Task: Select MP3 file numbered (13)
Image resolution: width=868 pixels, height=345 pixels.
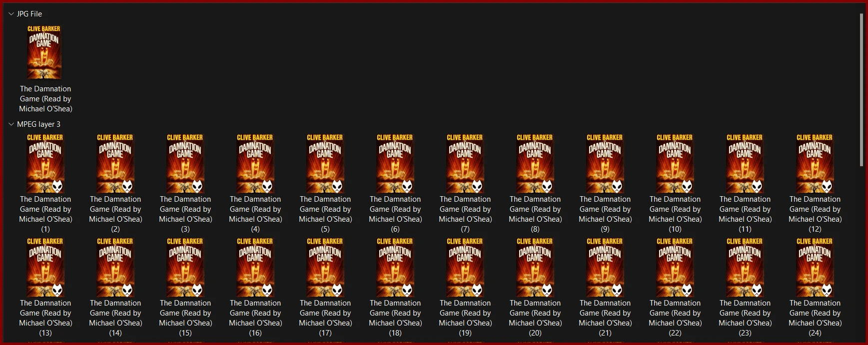Action: (x=45, y=287)
